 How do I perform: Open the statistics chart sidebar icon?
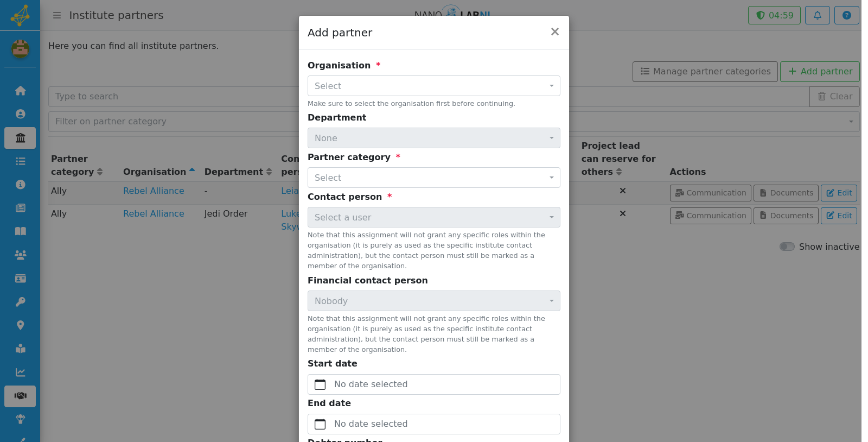(20, 372)
